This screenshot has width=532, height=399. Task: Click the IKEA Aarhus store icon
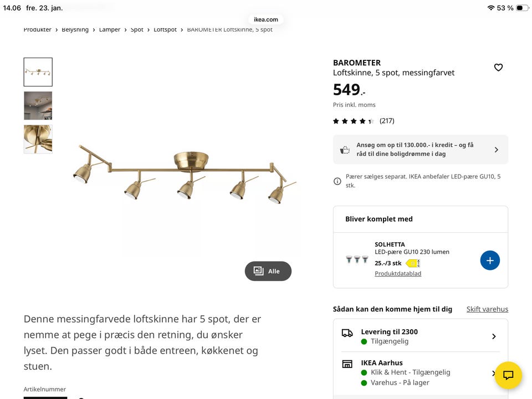tap(347, 365)
